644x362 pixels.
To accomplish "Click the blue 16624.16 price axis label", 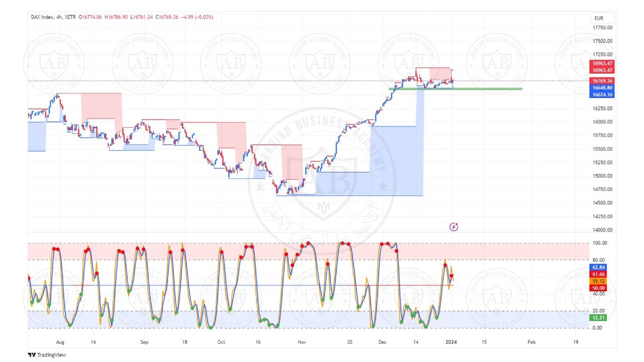I will point(602,95).
